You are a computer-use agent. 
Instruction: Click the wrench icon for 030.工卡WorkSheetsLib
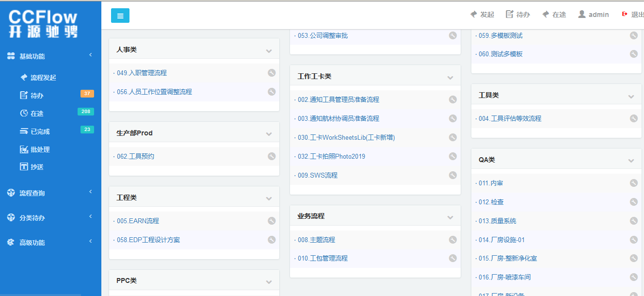point(453,137)
